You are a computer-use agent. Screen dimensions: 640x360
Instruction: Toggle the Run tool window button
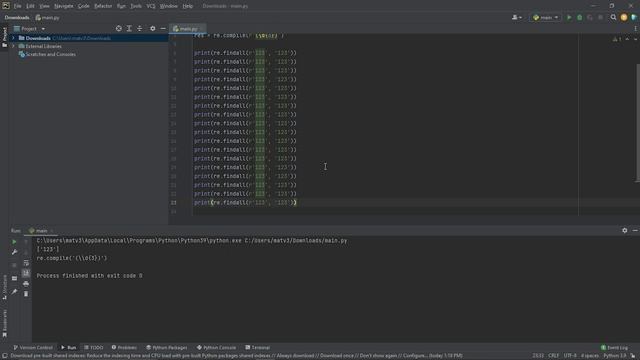point(69,348)
